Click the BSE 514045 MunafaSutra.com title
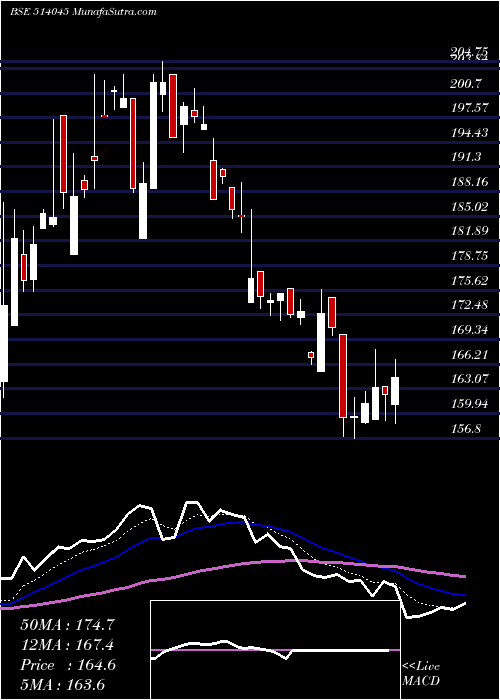 (83, 12)
